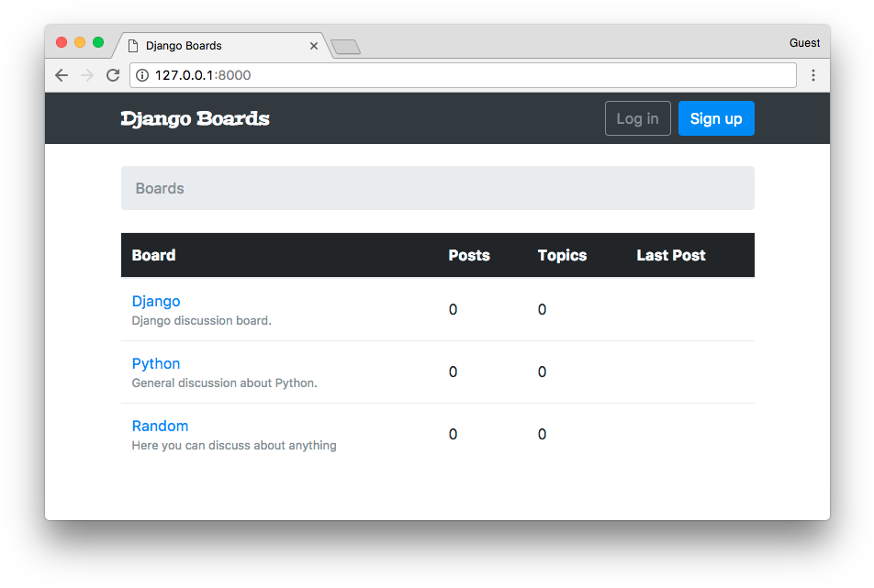Click the Topics column header
The image size is (874, 588).
(x=563, y=255)
